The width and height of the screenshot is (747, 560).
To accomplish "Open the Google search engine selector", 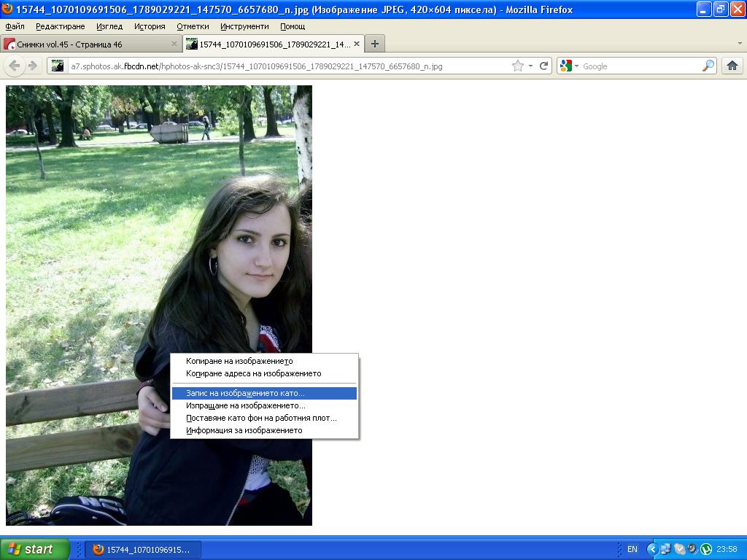I will (x=569, y=66).
